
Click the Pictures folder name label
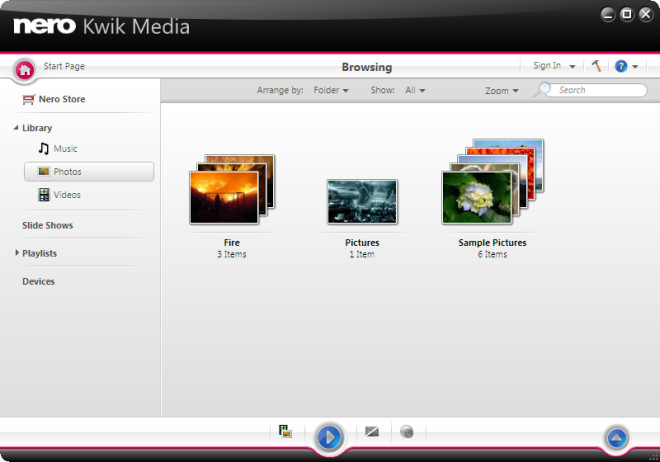pyautogui.click(x=362, y=243)
